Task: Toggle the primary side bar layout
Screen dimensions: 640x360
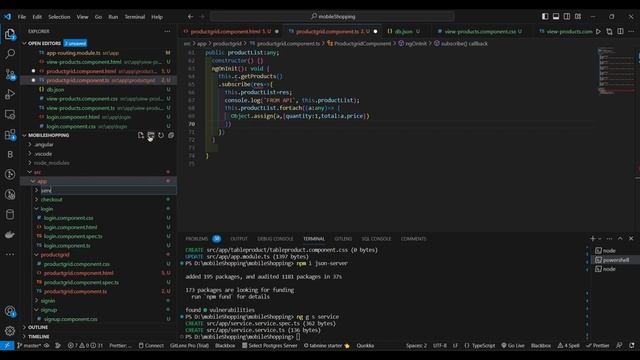Action: pyautogui.click(x=545, y=16)
